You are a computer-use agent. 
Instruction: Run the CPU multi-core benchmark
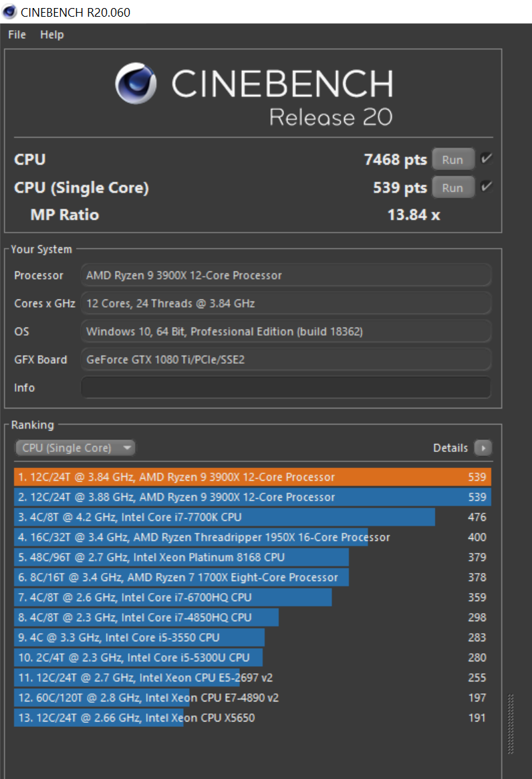pyautogui.click(x=452, y=159)
